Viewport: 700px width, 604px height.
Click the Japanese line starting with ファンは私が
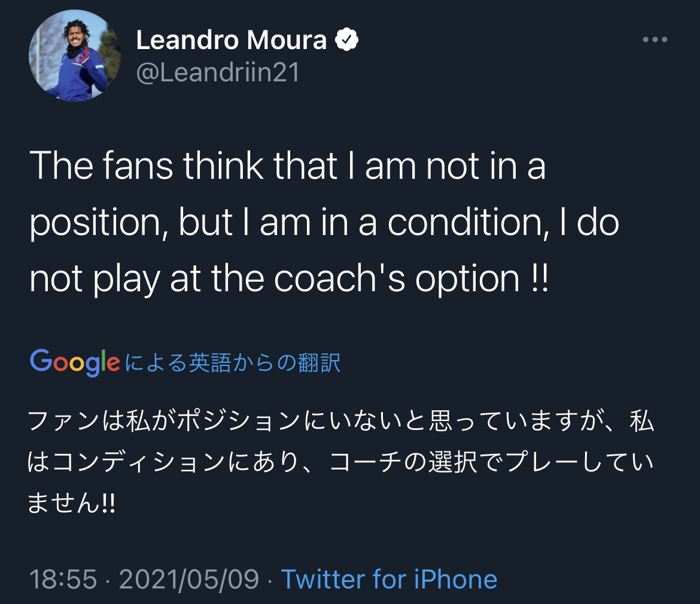point(341,422)
